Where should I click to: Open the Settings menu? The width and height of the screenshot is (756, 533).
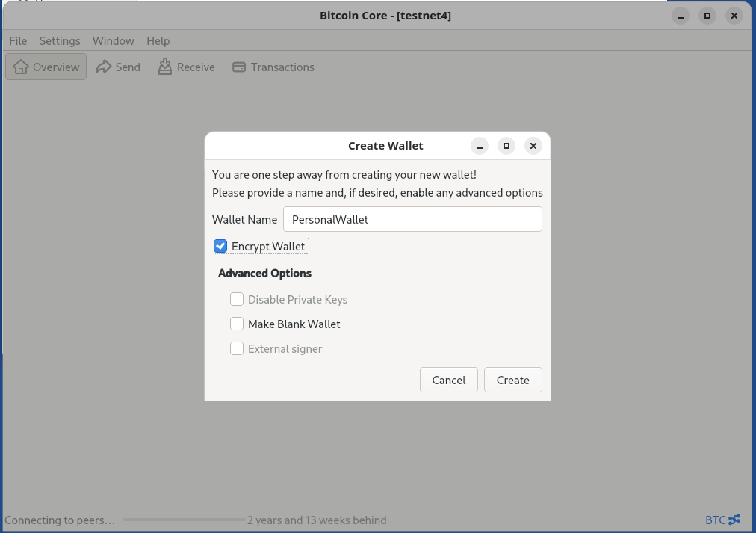[60, 41]
